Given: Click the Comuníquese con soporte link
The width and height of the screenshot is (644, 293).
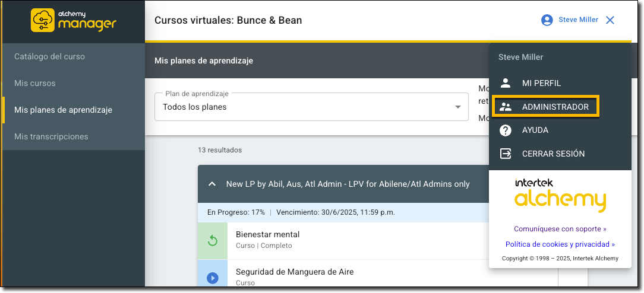Looking at the screenshot, I should coord(560,229).
